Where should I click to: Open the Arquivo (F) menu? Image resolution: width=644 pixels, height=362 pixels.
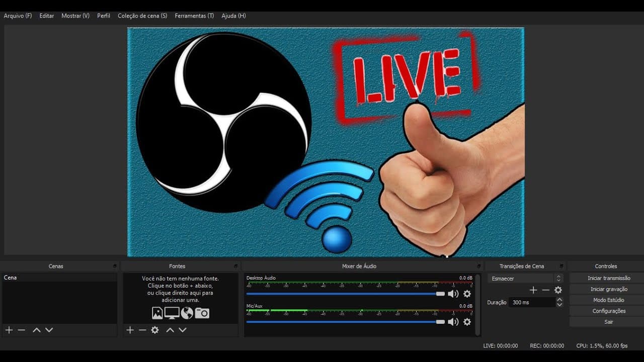click(18, 16)
